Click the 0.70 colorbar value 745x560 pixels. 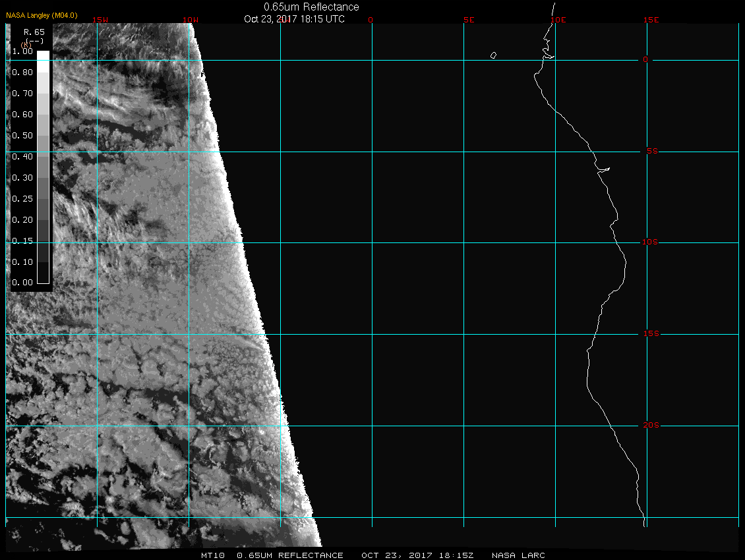22,93
